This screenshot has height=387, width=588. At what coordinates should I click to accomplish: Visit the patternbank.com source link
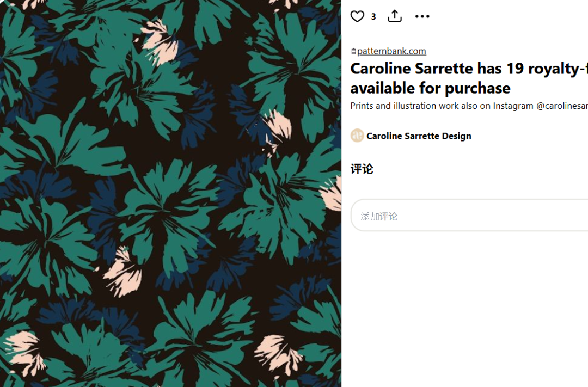(391, 51)
